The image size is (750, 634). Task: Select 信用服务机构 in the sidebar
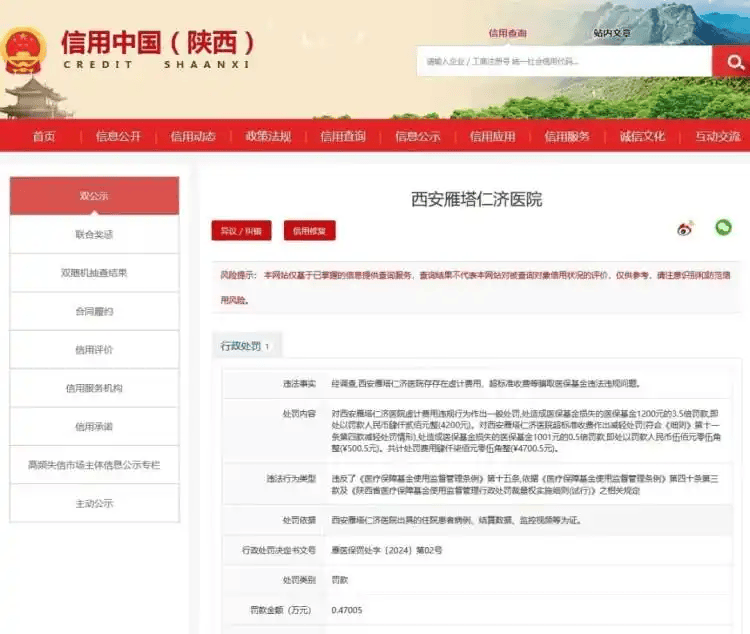(94, 388)
